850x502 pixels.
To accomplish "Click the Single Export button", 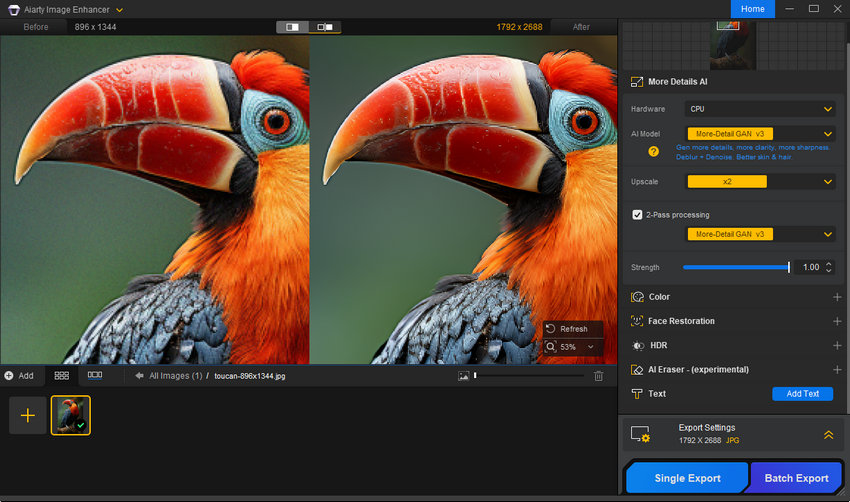I will 687,478.
